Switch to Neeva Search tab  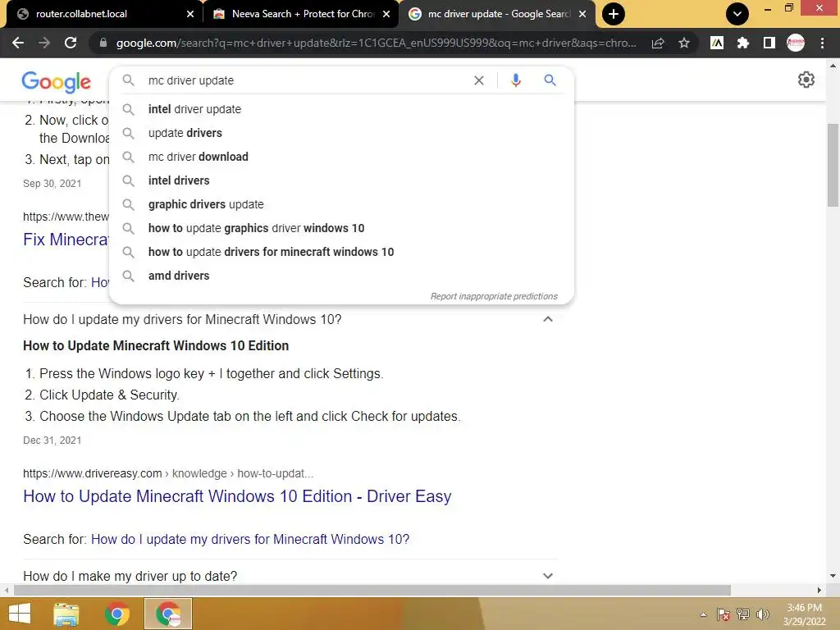point(300,14)
